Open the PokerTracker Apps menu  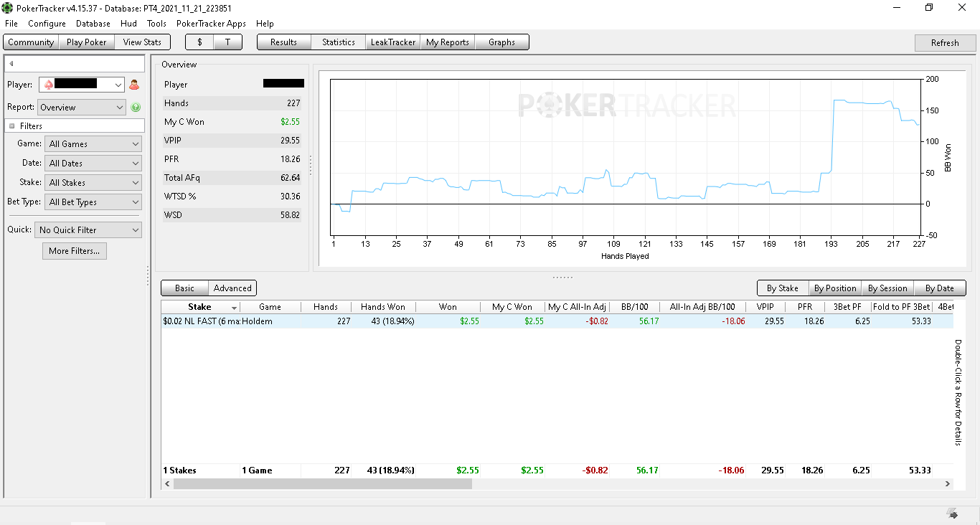211,24
